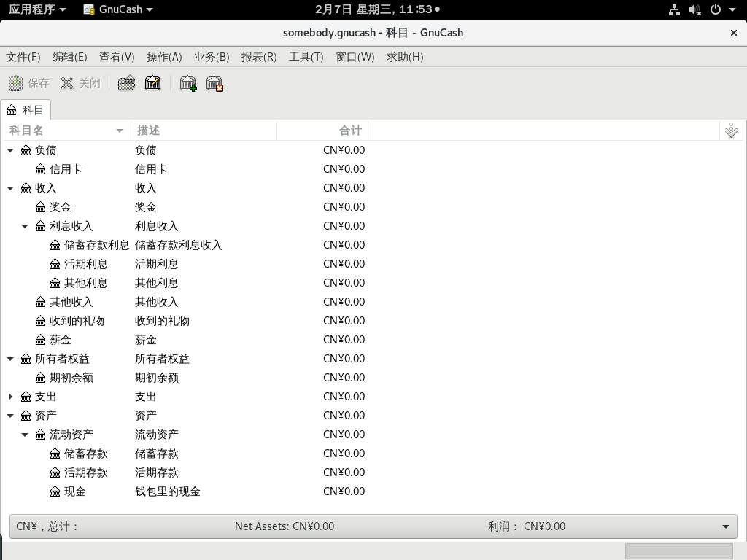This screenshot has width=747, height=560.
Task: Click the Delete Account toolbar icon
Action: coord(214,83)
